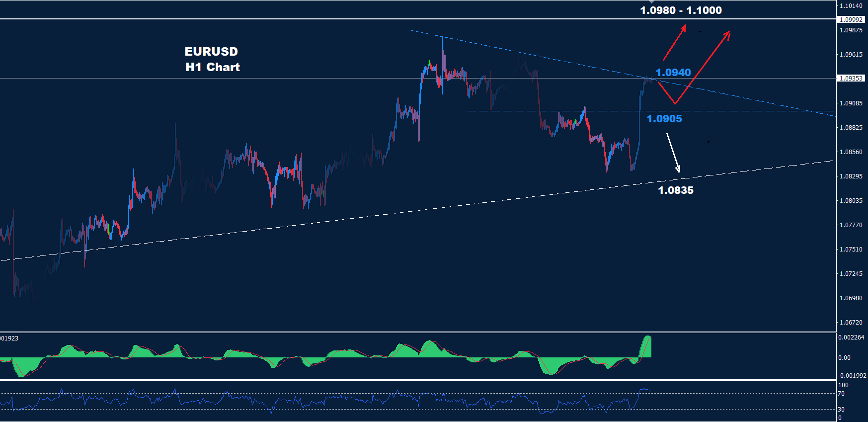Click the RSI 70 level label
The image size is (868, 422).
pyautogui.click(x=841, y=394)
